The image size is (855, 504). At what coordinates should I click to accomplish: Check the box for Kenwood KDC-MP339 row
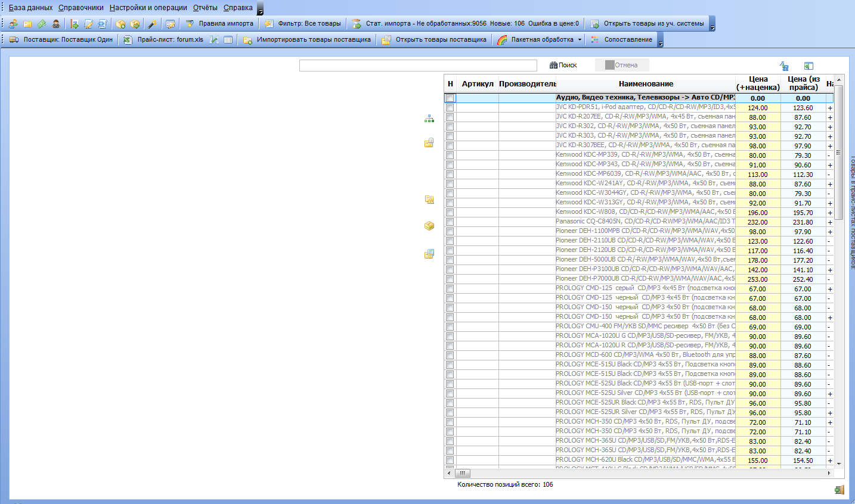pos(450,155)
